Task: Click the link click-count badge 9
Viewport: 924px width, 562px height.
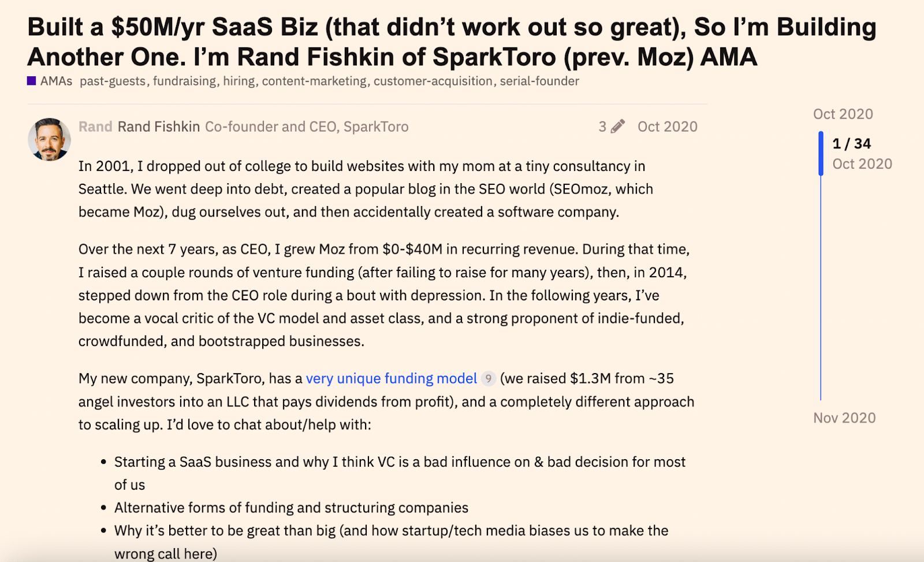Action: tap(489, 379)
